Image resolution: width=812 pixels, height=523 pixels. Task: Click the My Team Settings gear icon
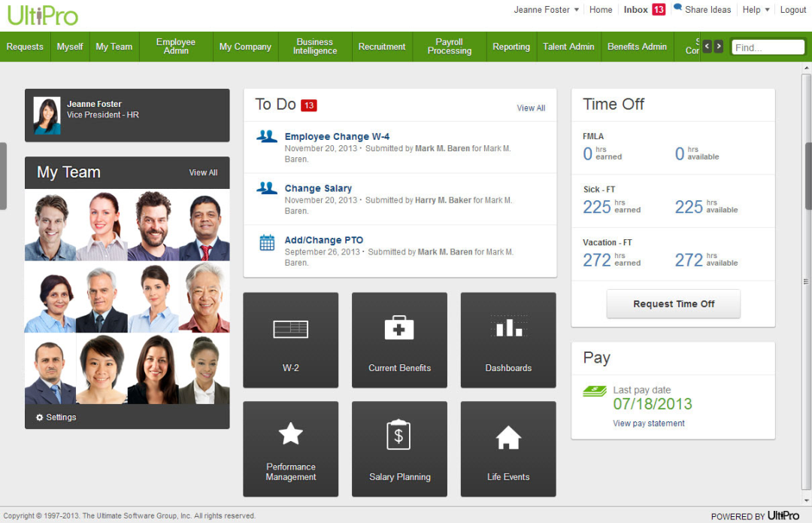coord(39,417)
